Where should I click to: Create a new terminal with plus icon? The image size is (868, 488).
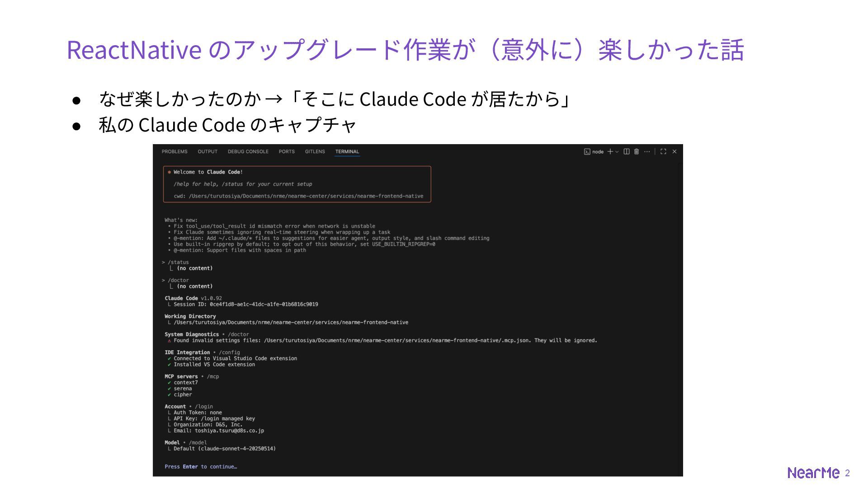(610, 152)
